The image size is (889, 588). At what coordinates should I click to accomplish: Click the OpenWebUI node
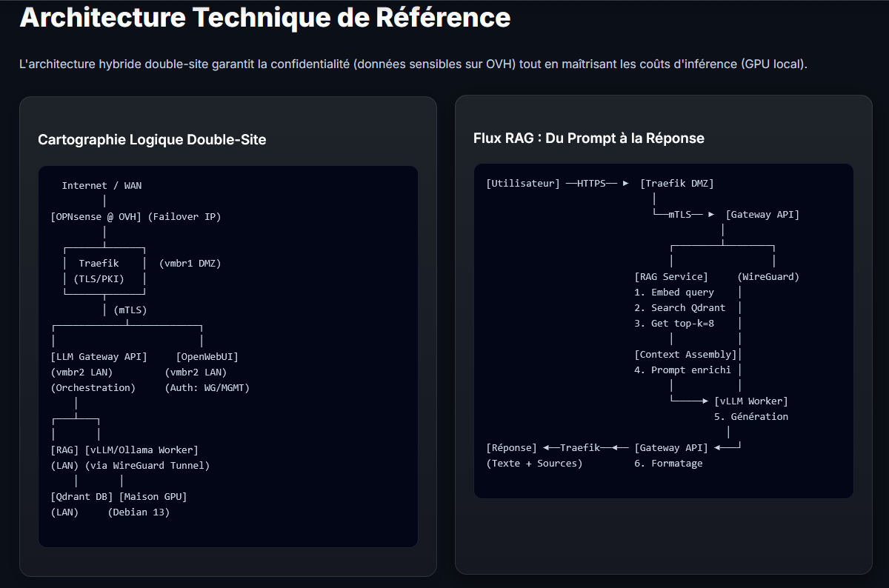(207, 357)
